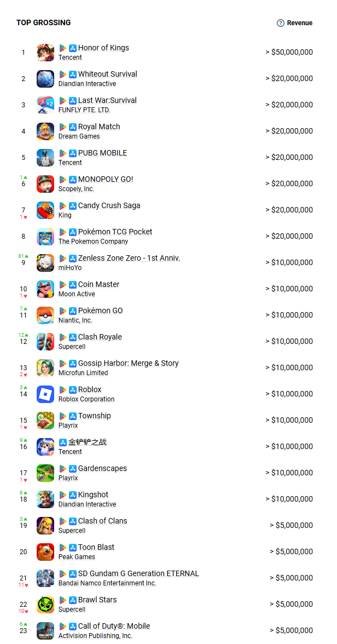Image resolution: width=337 pixels, height=644 pixels.
Task: Click the Revenue column header label
Action: (x=300, y=23)
